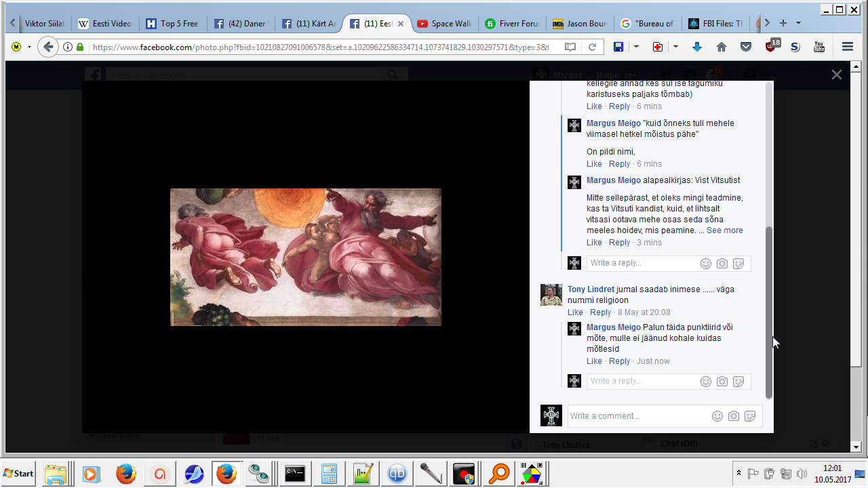Viewport: 868px width, 488px height.
Task: Switch to the FBI Files tab
Action: [715, 24]
